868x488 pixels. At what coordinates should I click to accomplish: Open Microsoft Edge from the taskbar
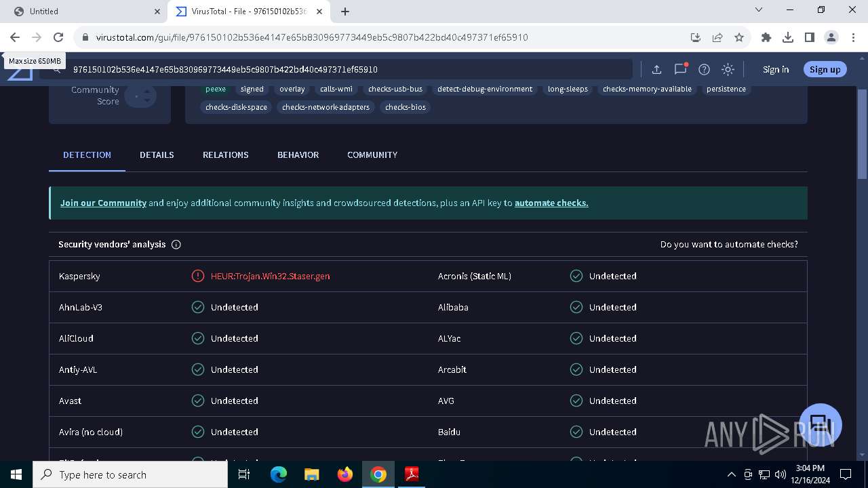click(x=279, y=474)
